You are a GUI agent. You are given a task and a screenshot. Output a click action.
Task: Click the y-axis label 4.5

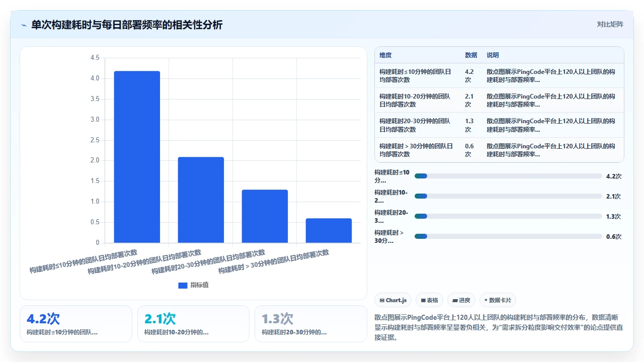coord(95,58)
